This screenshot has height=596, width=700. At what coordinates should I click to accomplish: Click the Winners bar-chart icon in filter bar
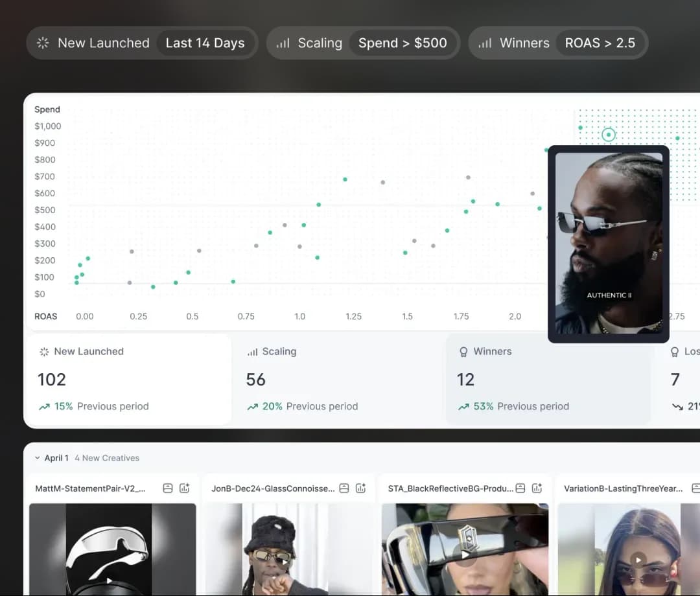pyautogui.click(x=484, y=43)
